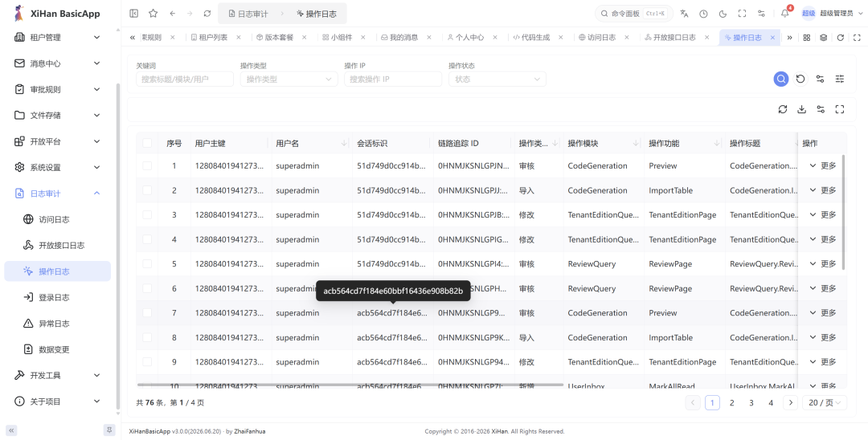Open the 20 / 页 page size dropdown
The width and height of the screenshot is (868, 440).
click(x=825, y=403)
